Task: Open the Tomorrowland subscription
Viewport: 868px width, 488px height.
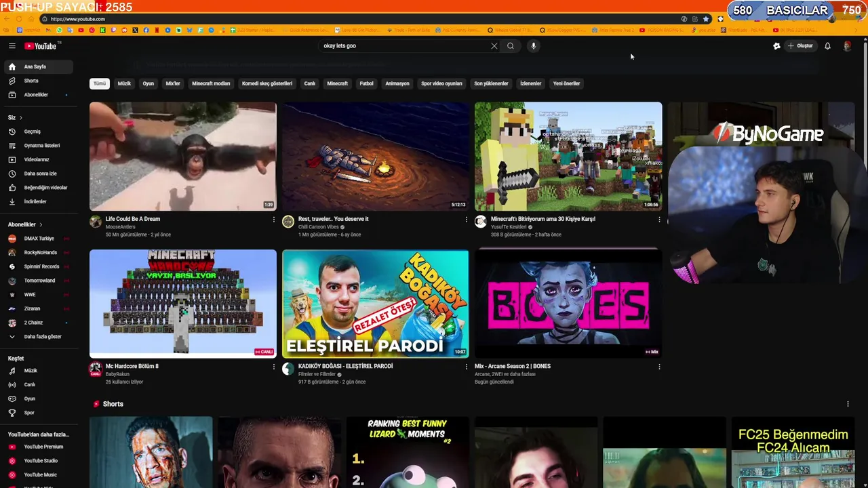Action: click(38, 281)
